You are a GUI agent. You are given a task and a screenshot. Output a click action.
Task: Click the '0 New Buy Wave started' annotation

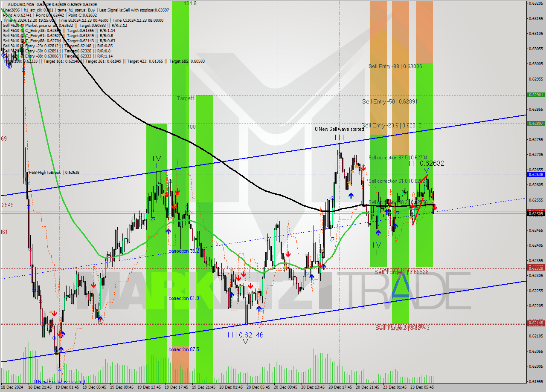(x=60, y=382)
